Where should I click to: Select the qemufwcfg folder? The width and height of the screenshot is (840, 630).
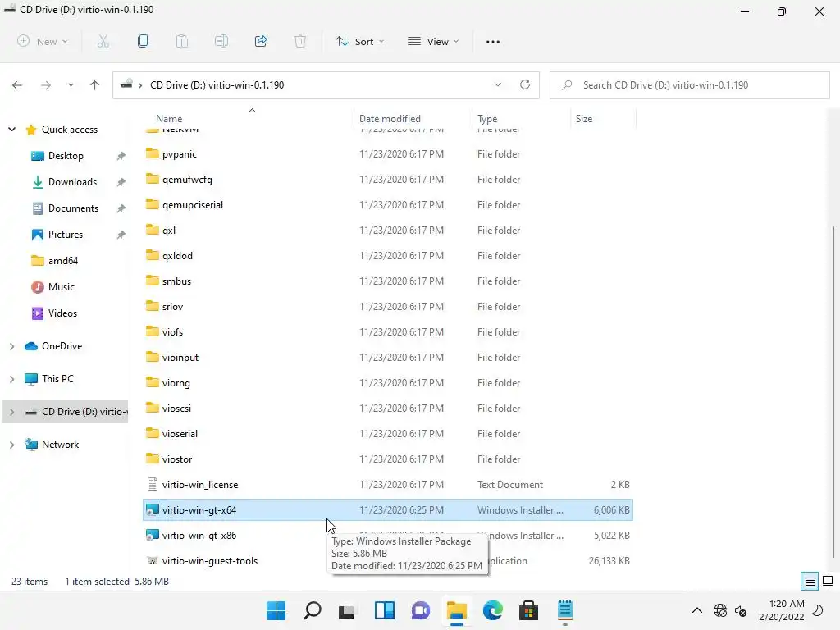pyautogui.click(x=187, y=180)
